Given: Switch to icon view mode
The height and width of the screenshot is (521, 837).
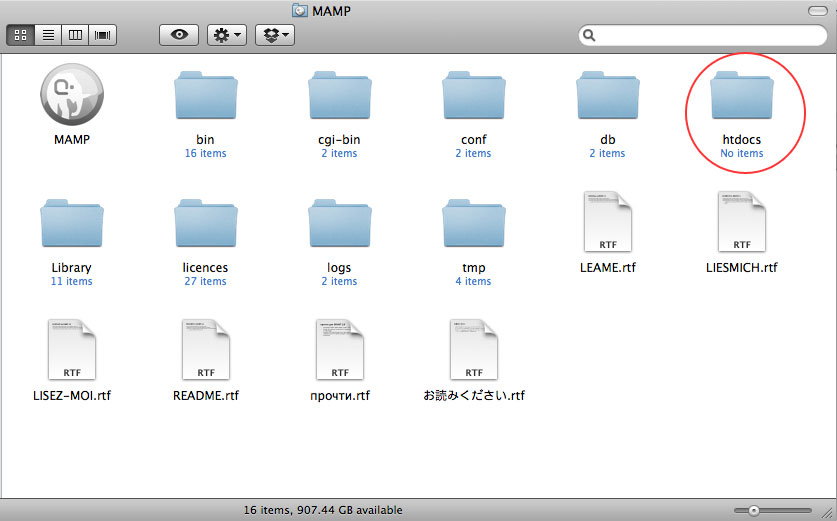Looking at the screenshot, I should [20, 35].
